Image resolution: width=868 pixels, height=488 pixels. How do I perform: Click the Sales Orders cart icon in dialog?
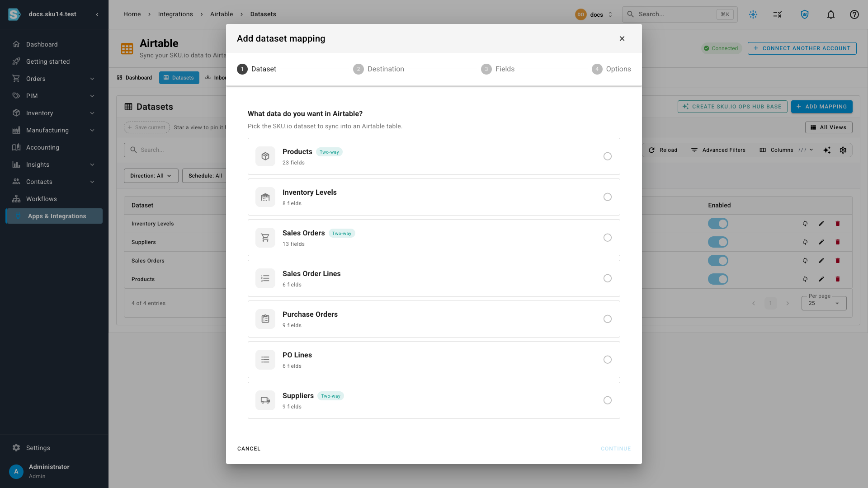click(x=265, y=238)
